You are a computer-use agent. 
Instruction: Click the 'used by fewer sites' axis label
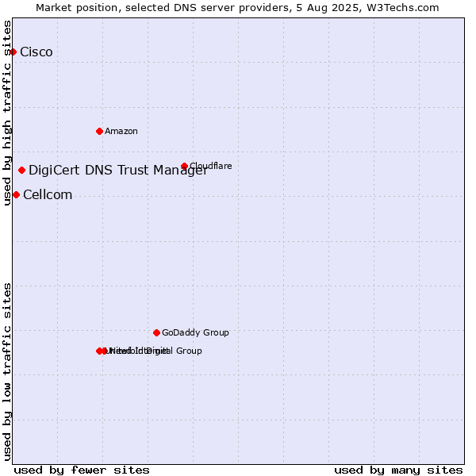pos(82,470)
